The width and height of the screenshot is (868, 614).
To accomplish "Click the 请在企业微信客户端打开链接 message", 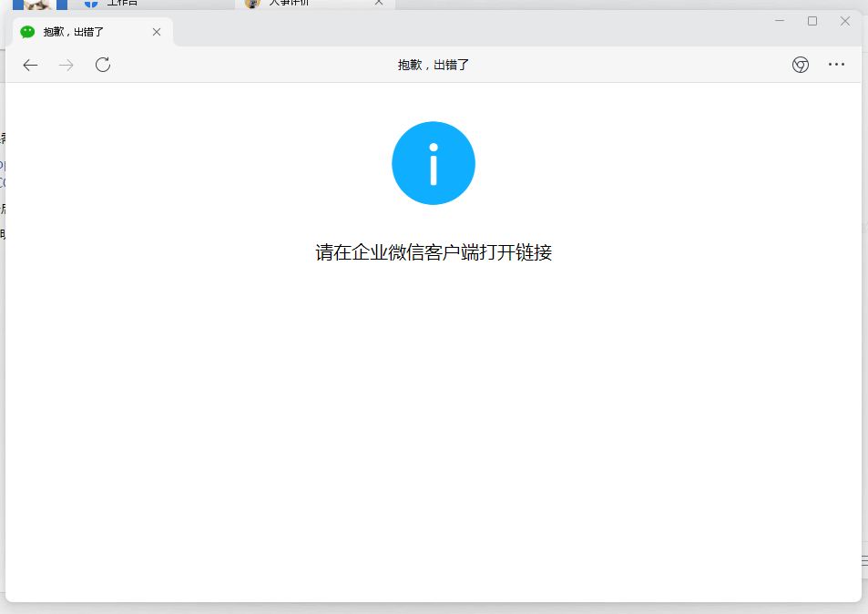I will (x=434, y=252).
